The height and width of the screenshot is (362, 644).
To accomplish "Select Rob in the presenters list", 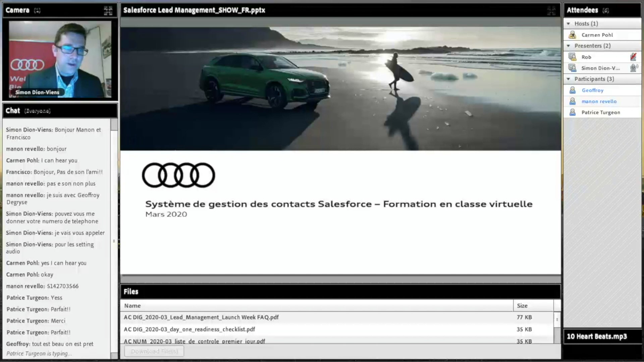I will (x=602, y=57).
